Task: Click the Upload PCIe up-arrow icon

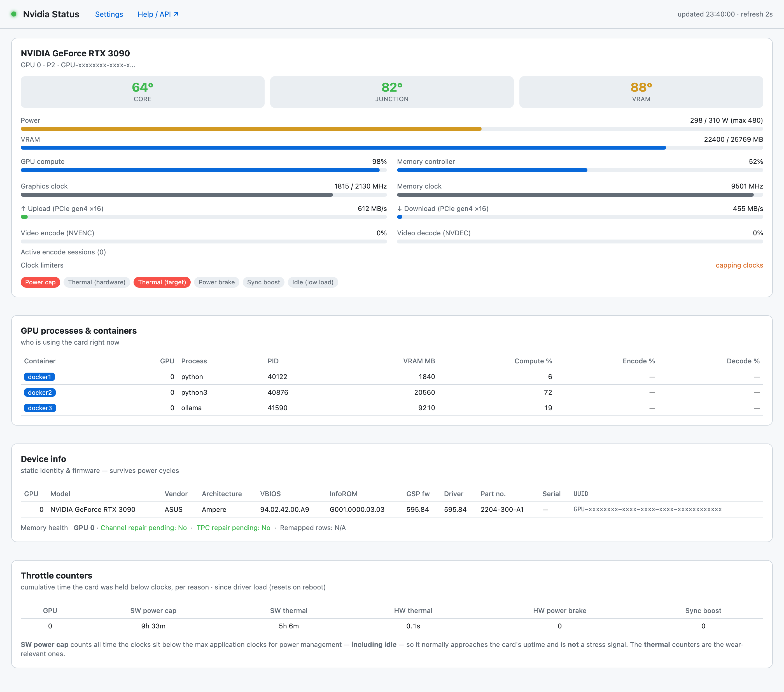Action: 24,208
